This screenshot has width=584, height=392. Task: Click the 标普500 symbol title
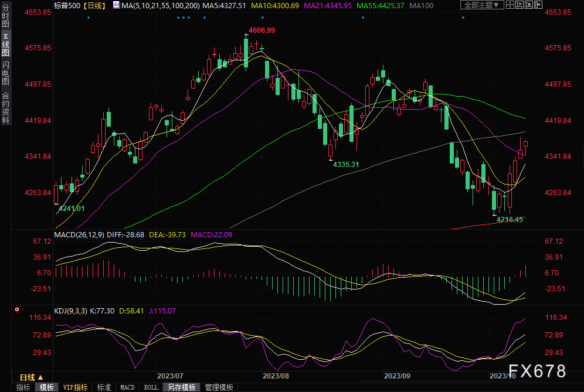point(67,6)
